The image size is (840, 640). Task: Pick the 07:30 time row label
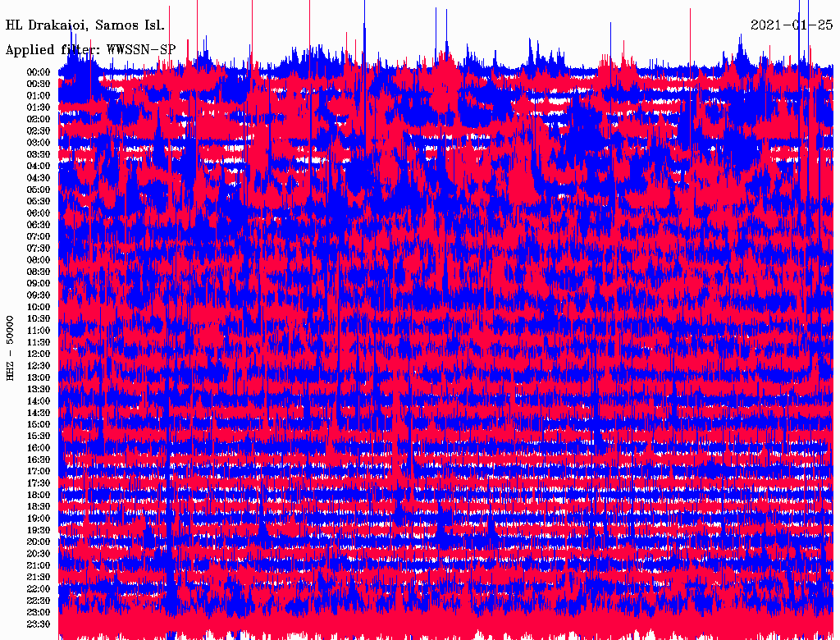pyautogui.click(x=39, y=248)
